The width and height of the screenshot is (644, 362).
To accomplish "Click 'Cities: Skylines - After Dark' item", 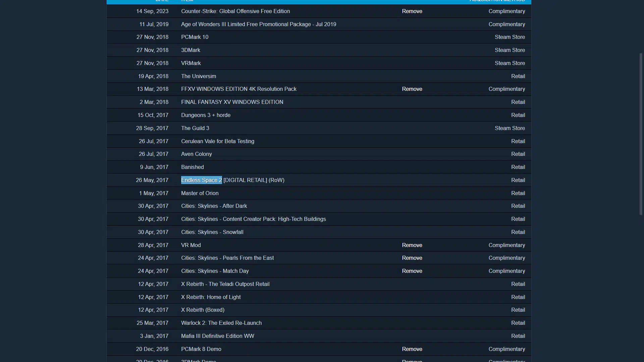I will pyautogui.click(x=214, y=206).
